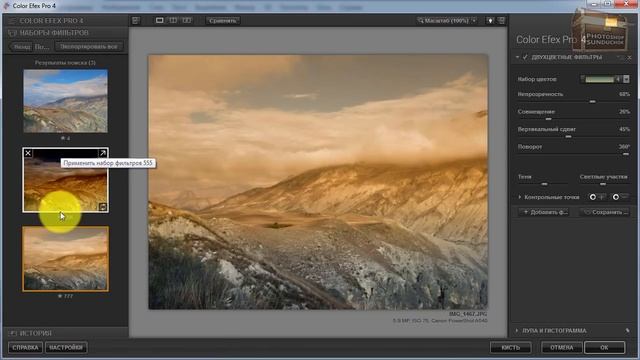The height and width of the screenshot is (360, 640).
Task: Select the recipe thumbnail labeled 777
Action: coord(65,259)
